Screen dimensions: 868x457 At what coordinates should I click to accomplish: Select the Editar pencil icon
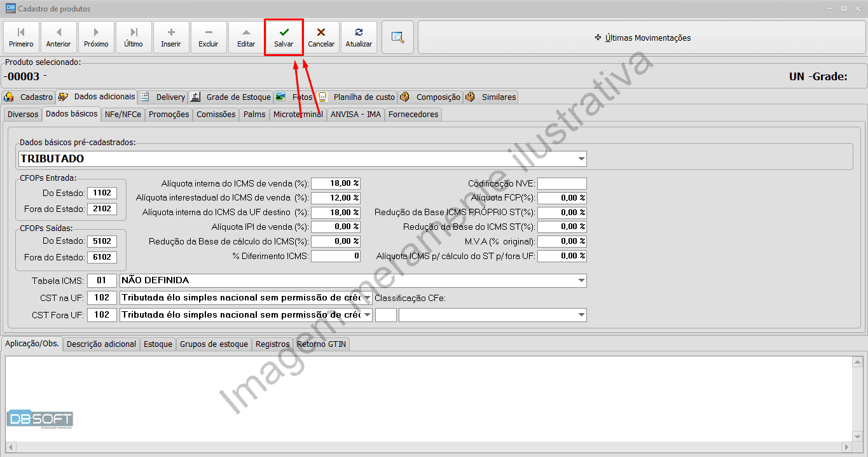[246, 31]
